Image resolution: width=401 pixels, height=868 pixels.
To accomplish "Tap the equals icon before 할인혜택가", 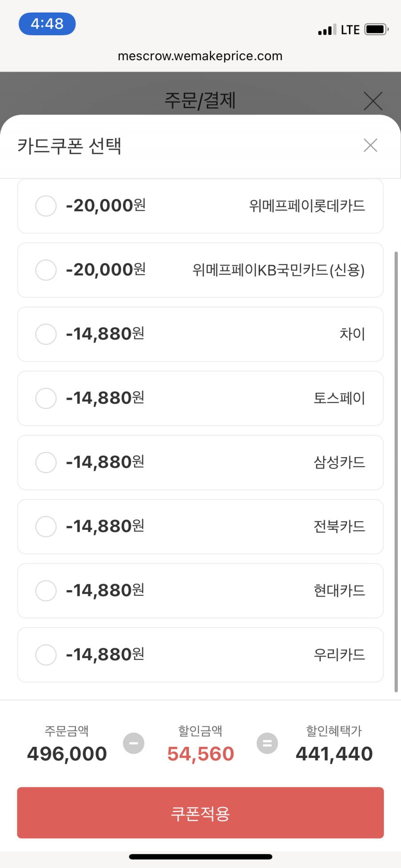I will coord(267,743).
